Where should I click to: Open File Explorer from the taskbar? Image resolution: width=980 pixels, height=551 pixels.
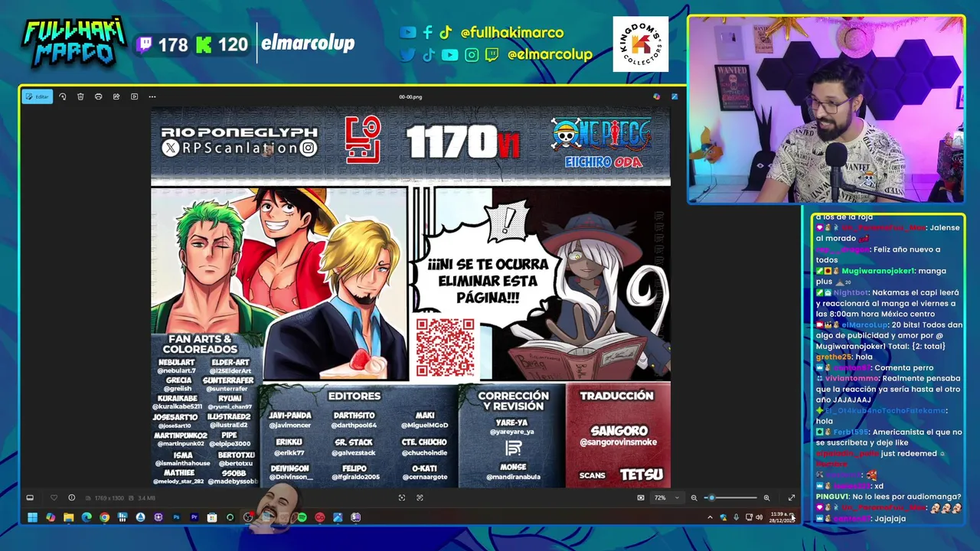pos(68,517)
